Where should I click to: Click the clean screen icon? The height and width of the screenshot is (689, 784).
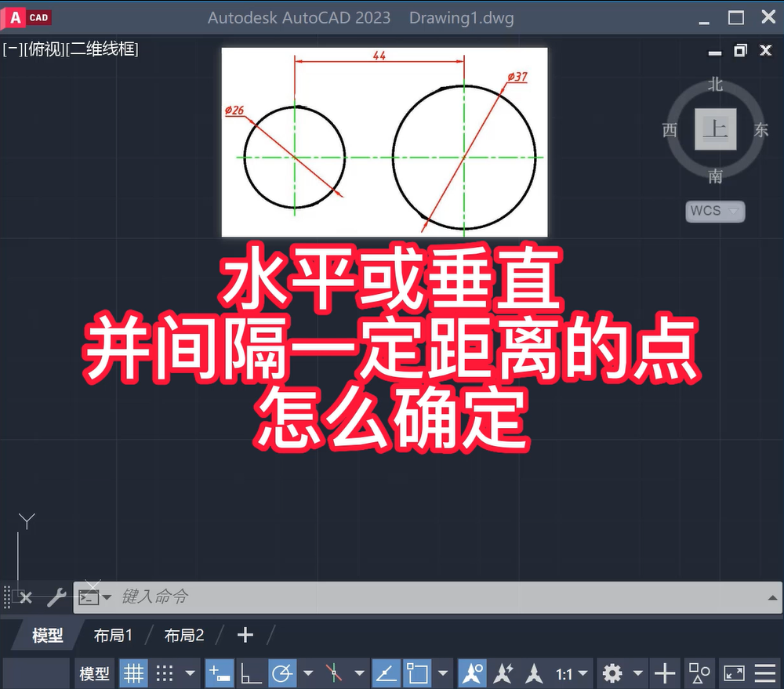click(x=735, y=673)
